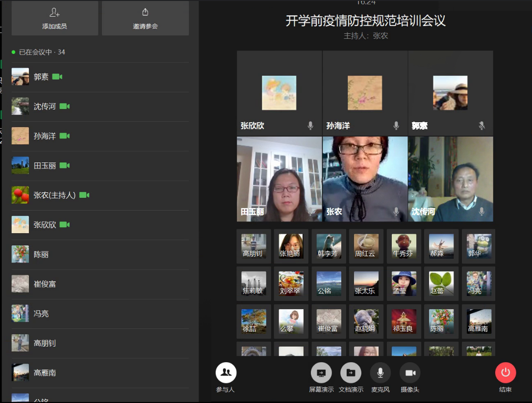Viewport: 532px width, 403px height.
Task: Start 屏幕演示 screen sharing
Action: point(321,373)
